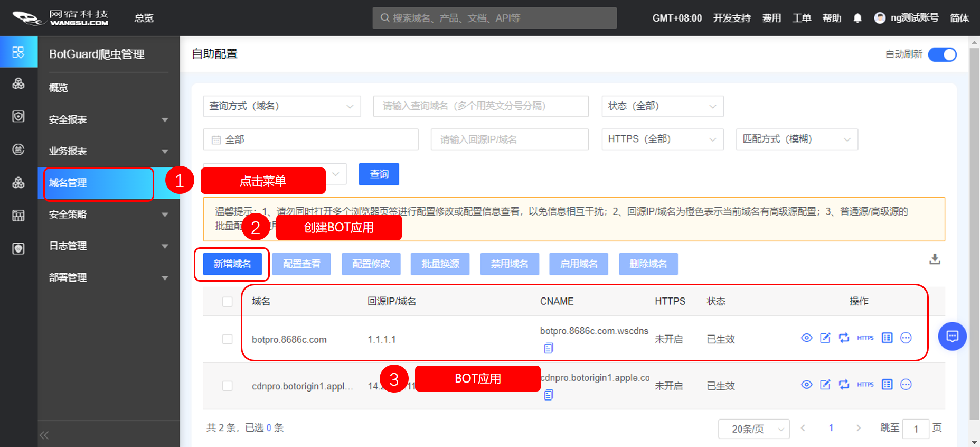980x447 pixels.
Task: Copy CNAME for botpro.8686c.com
Action: [x=549, y=348]
